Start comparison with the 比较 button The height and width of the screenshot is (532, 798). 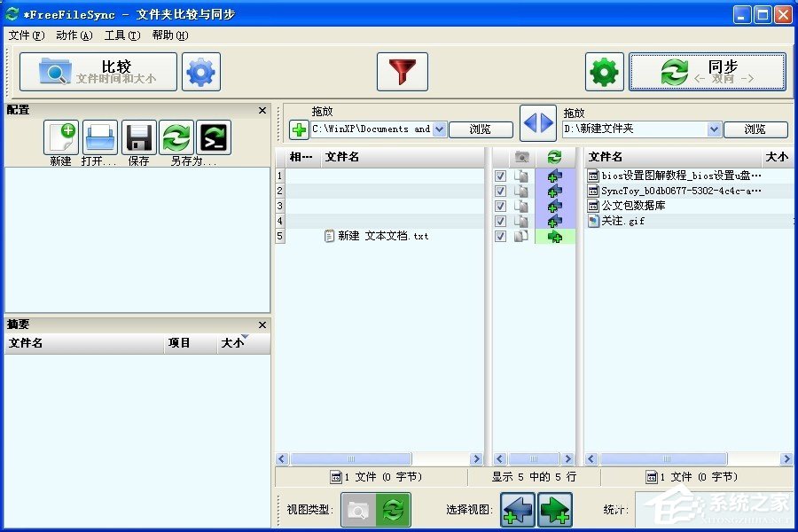click(x=98, y=72)
